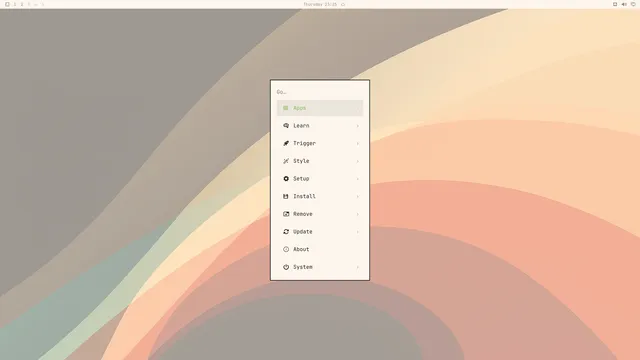Expand the Learn submenu chevron
This screenshot has height=360, width=640.
(x=358, y=126)
